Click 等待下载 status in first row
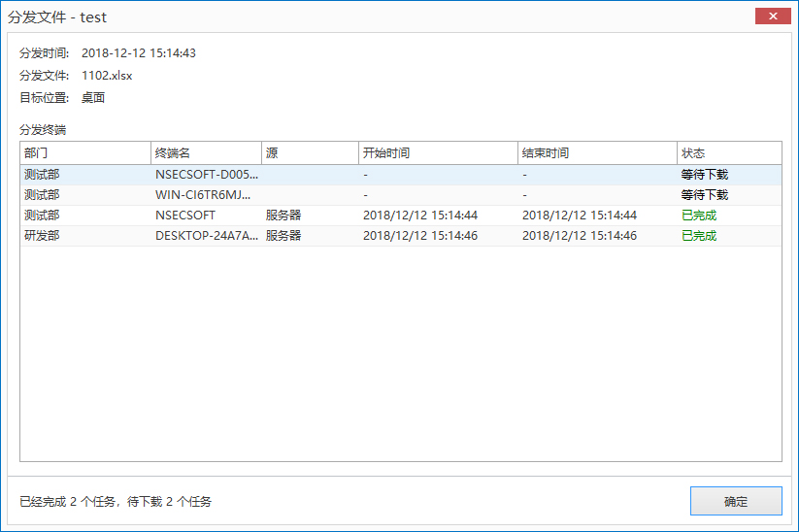 coord(704,175)
